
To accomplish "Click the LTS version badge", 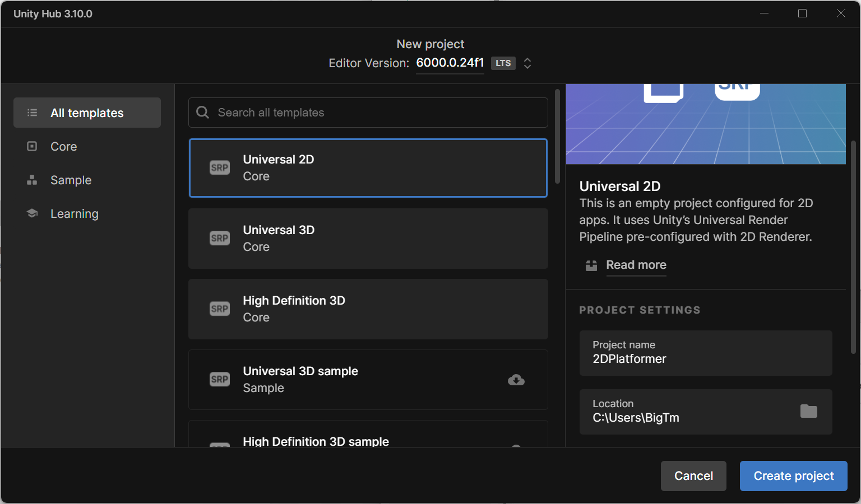I will 503,63.
